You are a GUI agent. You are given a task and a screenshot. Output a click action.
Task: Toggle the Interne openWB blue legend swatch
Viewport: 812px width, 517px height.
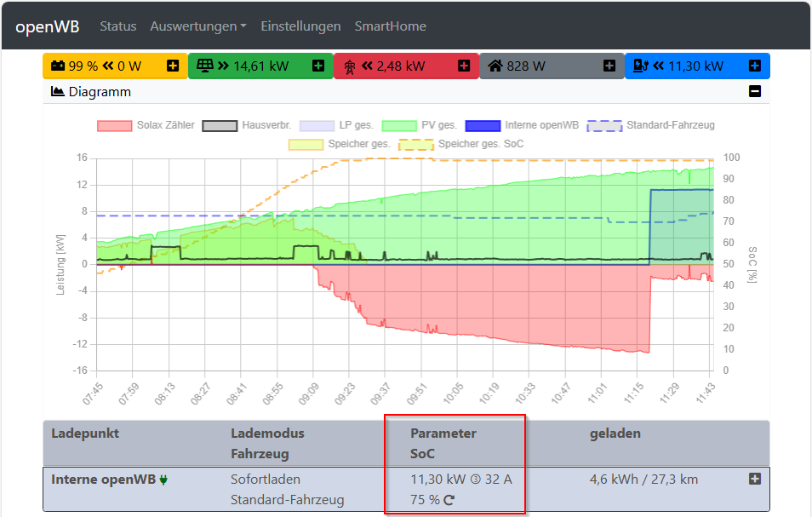[483, 125]
